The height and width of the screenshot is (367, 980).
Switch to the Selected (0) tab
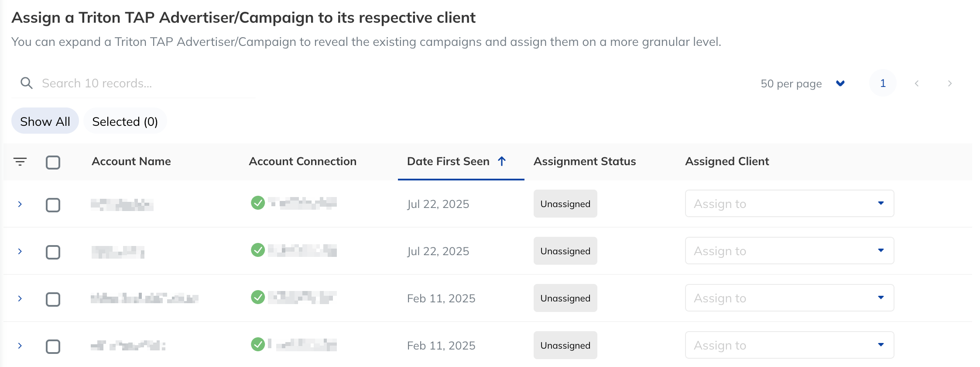(125, 121)
